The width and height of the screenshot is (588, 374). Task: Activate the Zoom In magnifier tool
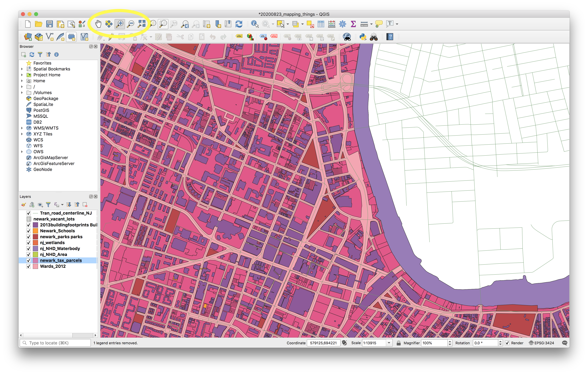pyautogui.click(x=120, y=24)
